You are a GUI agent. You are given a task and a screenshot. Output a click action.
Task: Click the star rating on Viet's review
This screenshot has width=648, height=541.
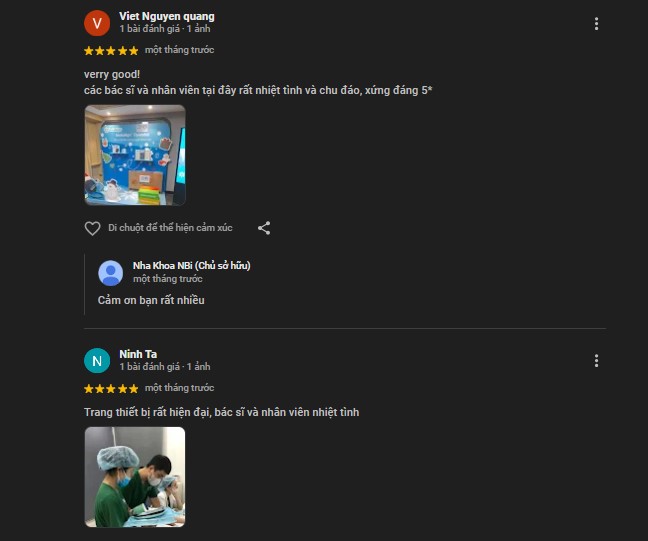(x=111, y=51)
